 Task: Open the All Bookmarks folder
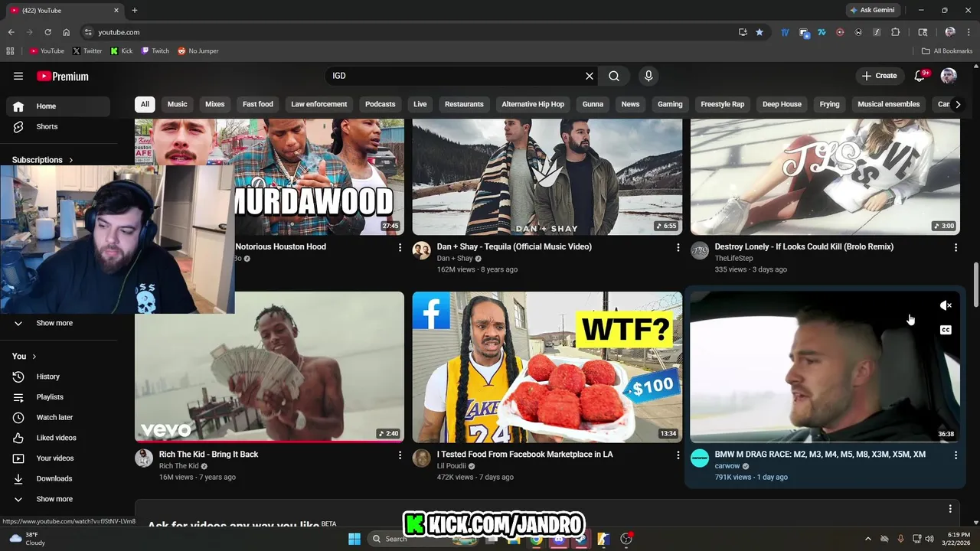[x=947, y=51]
